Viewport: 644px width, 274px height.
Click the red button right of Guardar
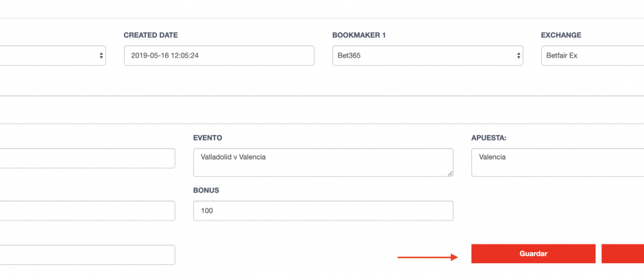[623, 253]
